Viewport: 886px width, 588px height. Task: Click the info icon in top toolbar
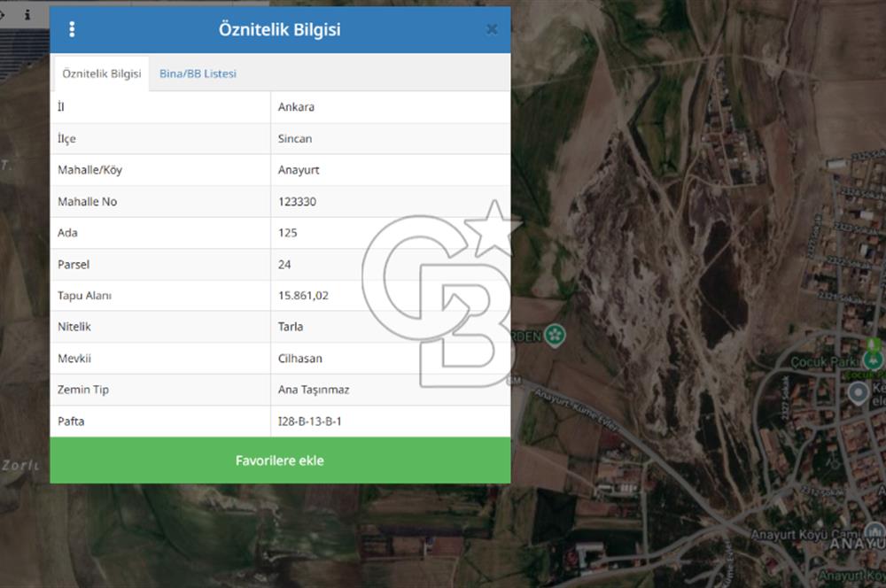pyautogui.click(x=27, y=15)
